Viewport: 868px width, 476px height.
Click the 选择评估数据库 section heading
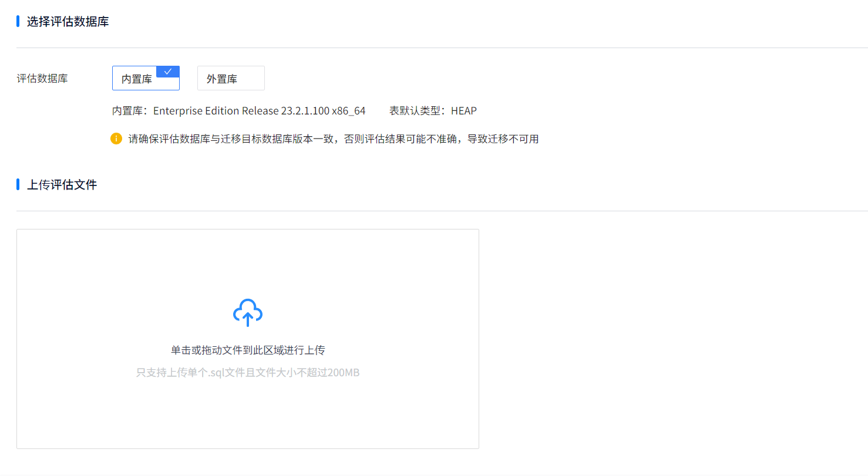tap(68, 22)
